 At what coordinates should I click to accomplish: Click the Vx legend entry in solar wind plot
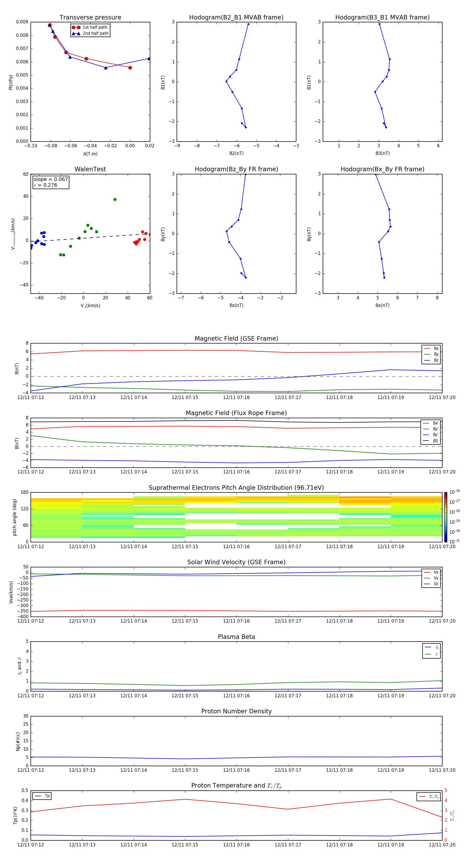pos(431,572)
